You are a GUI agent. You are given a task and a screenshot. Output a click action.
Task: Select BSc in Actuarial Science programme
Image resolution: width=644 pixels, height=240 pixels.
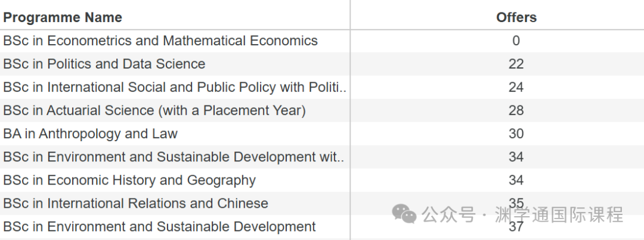point(154,110)
